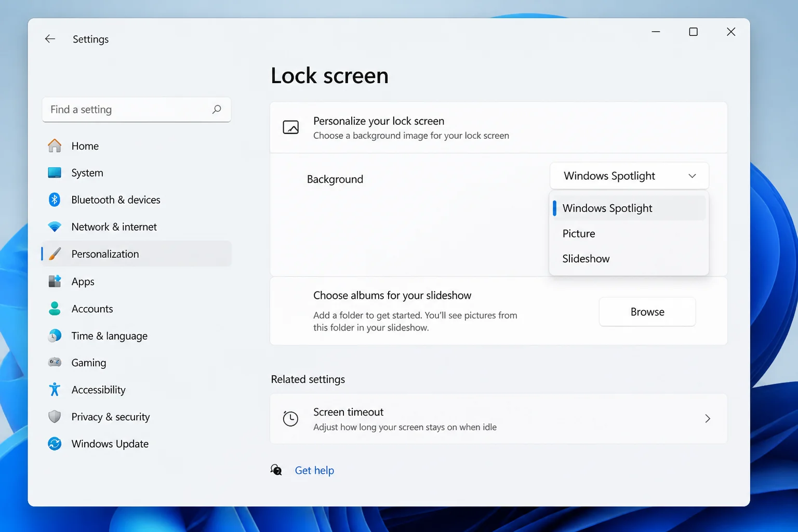This screenshot has width=798, height=532.
Task: Open the Screen timeout related setting
Action: pyautogui.click(x=499, y=419)
